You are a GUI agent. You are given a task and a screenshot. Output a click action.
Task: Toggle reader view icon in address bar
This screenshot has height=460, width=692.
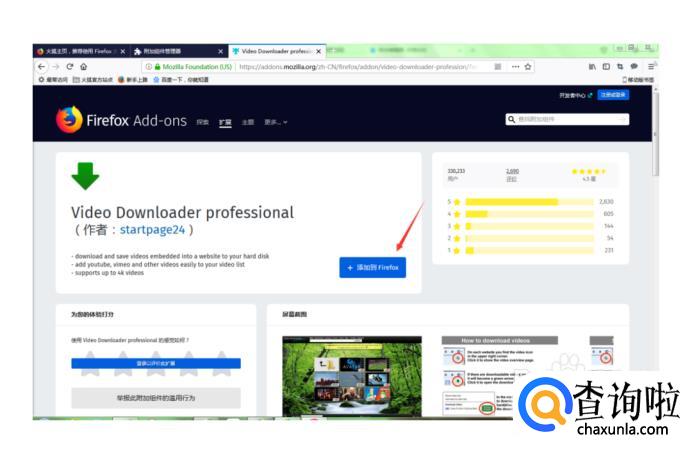click(498, 67)
